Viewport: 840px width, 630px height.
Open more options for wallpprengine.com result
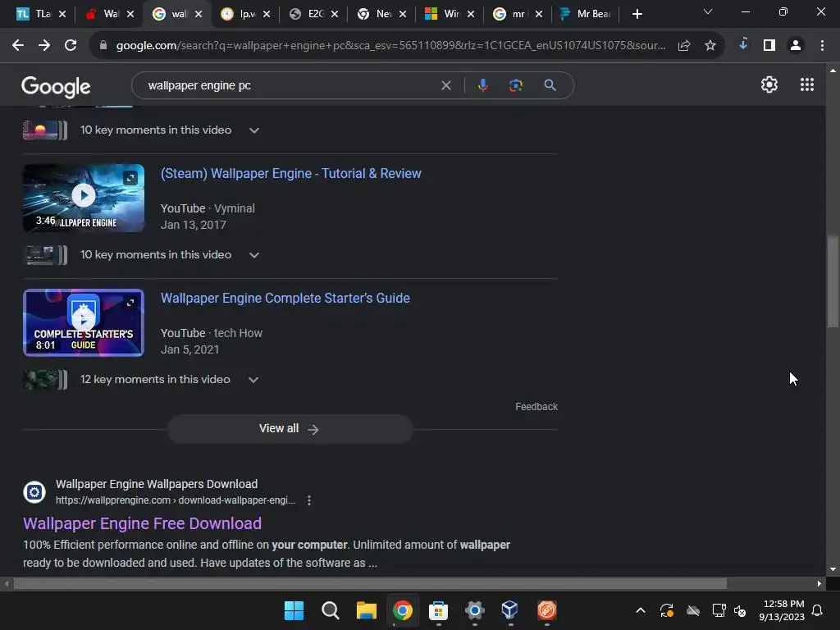[309, 500]
